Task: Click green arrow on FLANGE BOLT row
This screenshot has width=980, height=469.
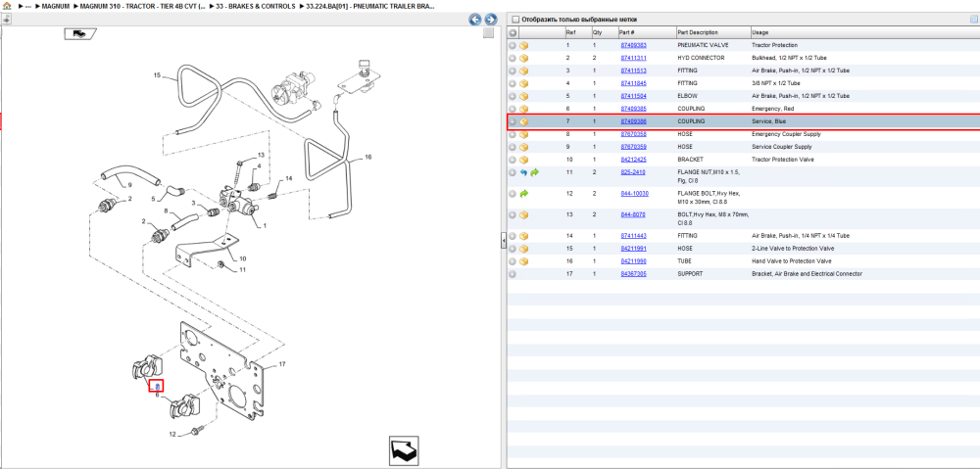Action: click(523, 194)
